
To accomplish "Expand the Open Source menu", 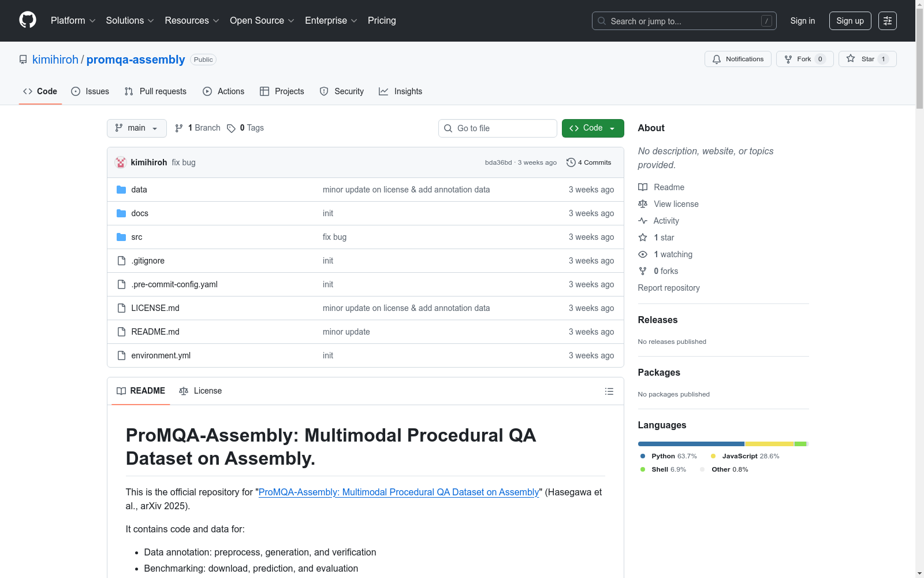I will coord(262,21).
